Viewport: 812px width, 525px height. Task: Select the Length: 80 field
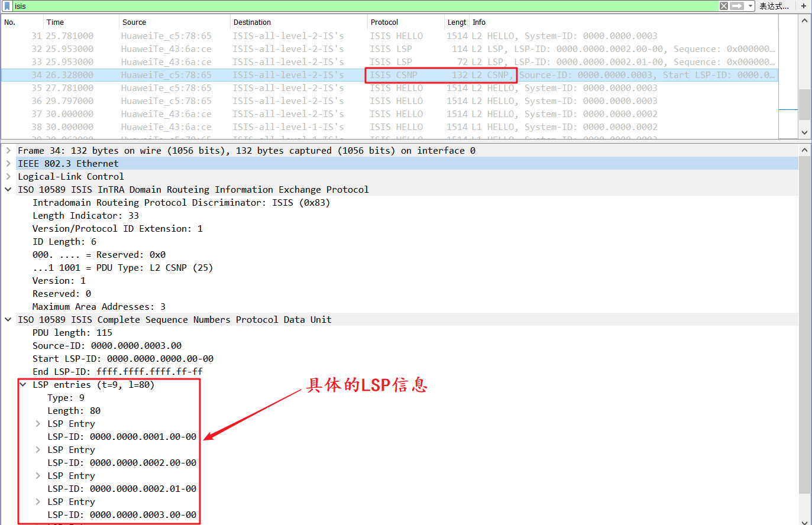(74, 411)
